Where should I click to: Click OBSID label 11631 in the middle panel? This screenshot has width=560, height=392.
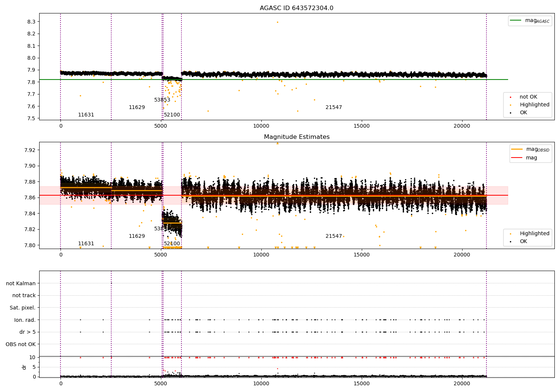pyautogui.click(x=86, y=244)
